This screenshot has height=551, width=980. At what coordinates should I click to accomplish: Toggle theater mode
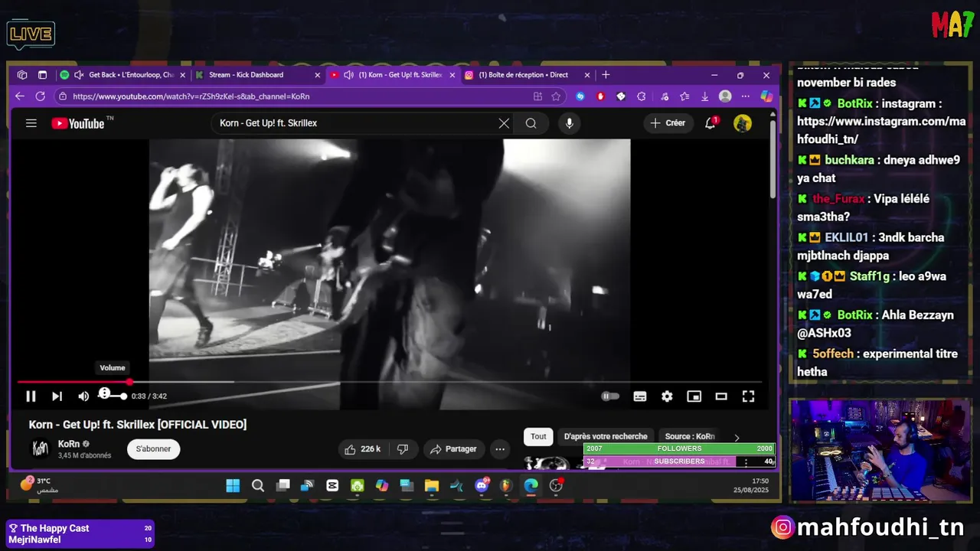(721, 396)
